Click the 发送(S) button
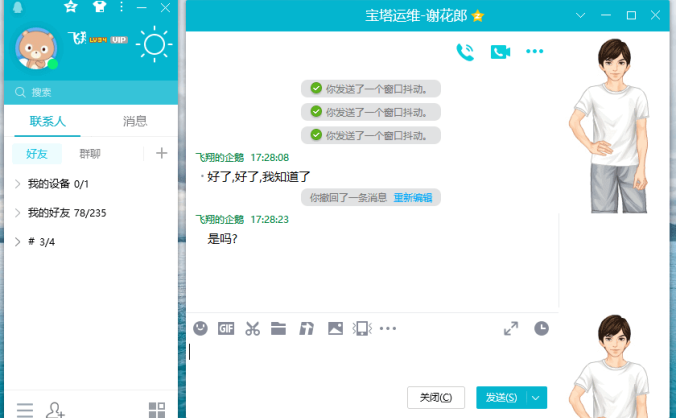Viewport: 676px width, 418px height. 501,397
